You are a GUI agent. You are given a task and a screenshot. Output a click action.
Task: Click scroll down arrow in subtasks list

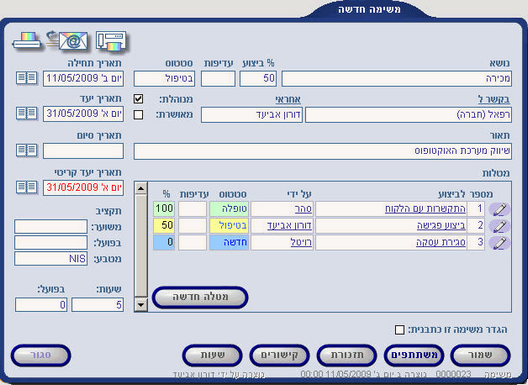point(141,305)
